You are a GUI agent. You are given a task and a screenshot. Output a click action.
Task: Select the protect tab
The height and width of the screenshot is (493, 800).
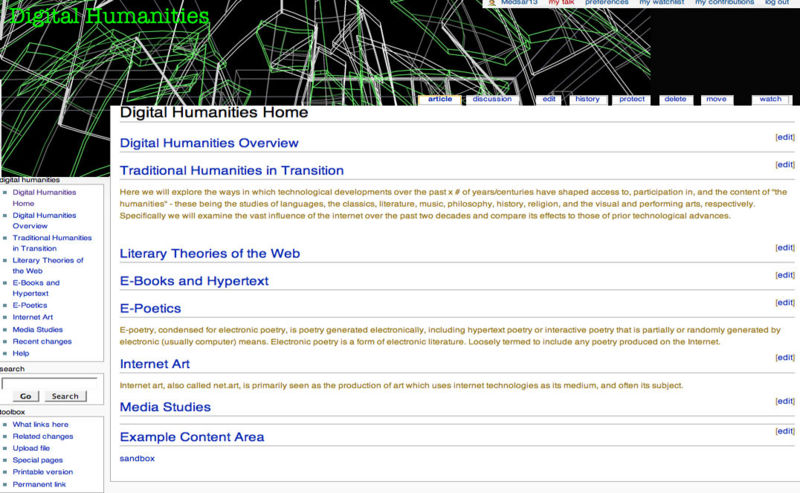pyautogui.click(x=632, y=99)
